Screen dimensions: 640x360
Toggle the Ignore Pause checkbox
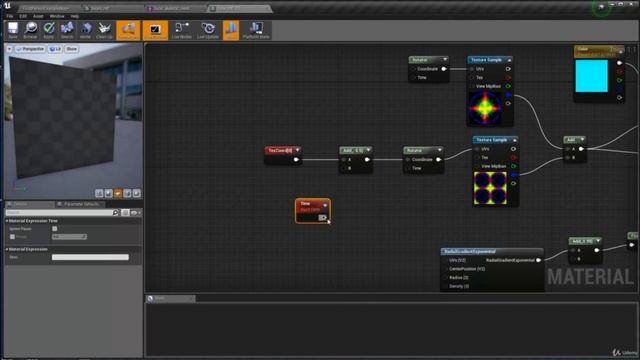coord(55,229)
